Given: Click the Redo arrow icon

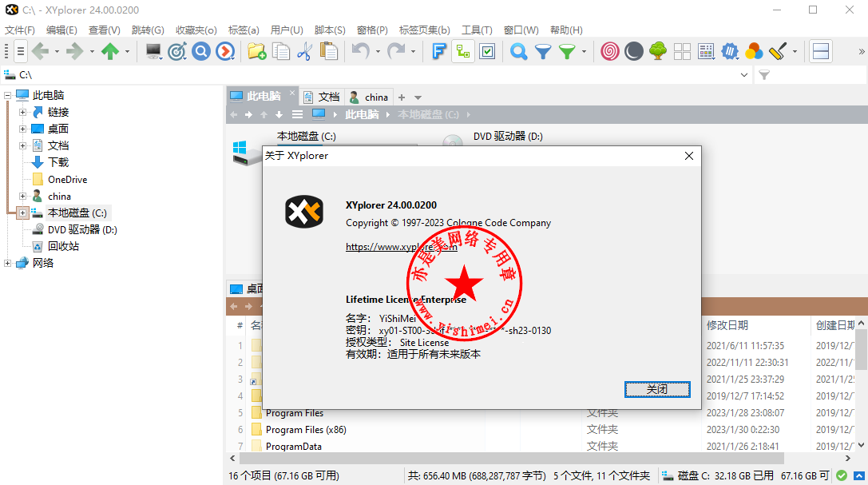Looking at the screenshot, I should click(x=396, y=51).
